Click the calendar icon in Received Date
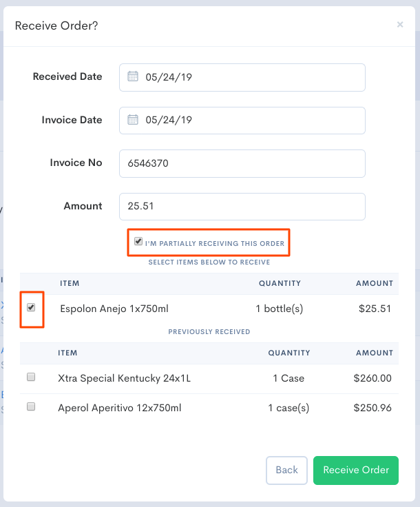This screenshot has height=507, width=420. (x=134, y=77)
